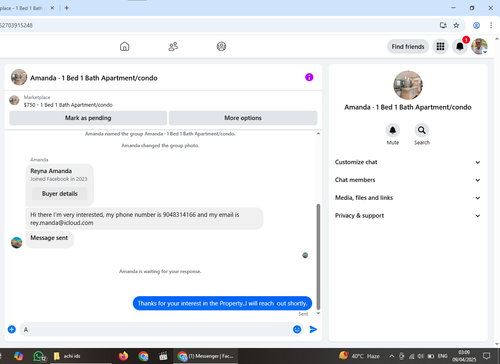Click the chat title in conversation header
This screenshot has width=500, height=364.
[x=94, y=78]
